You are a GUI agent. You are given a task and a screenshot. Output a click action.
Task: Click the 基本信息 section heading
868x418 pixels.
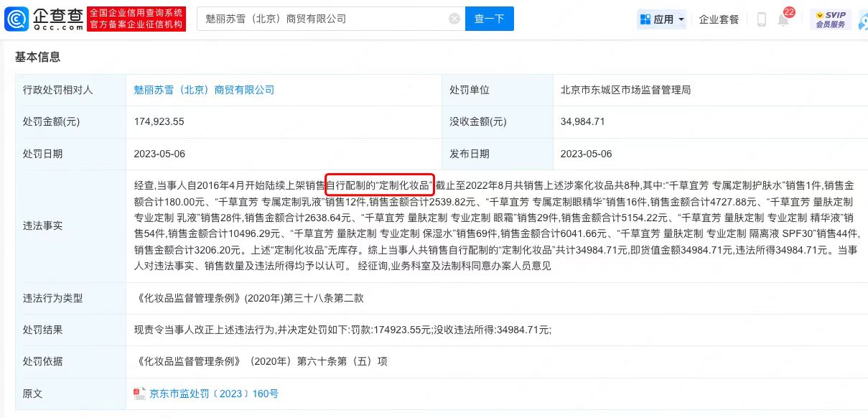point(38,57)
